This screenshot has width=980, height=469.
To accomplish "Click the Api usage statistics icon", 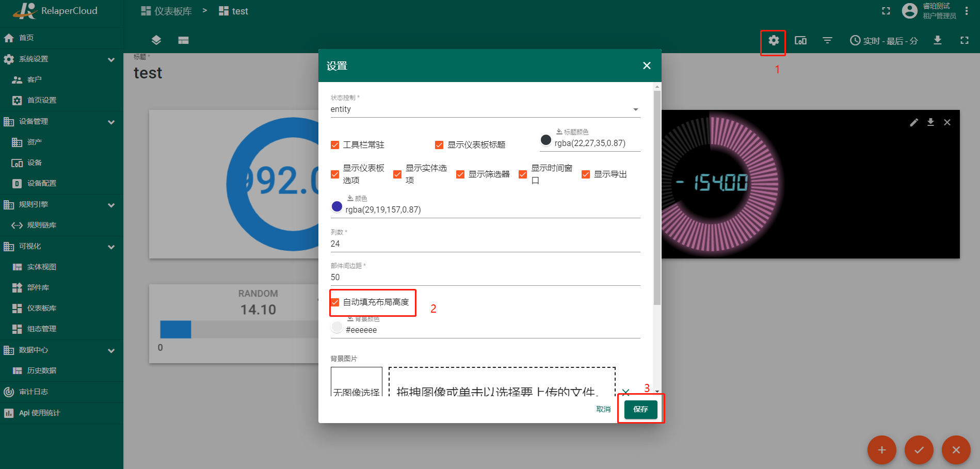I will [x=9, y=413].
